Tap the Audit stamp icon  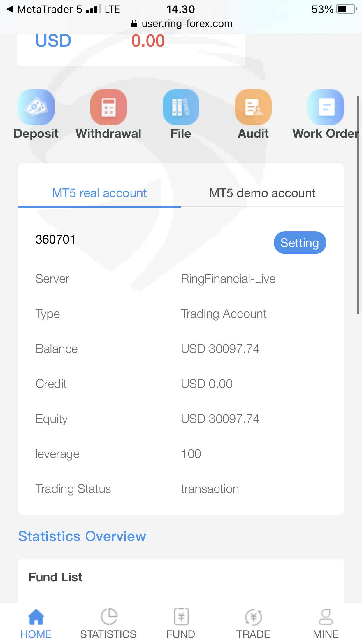(253, 107)
